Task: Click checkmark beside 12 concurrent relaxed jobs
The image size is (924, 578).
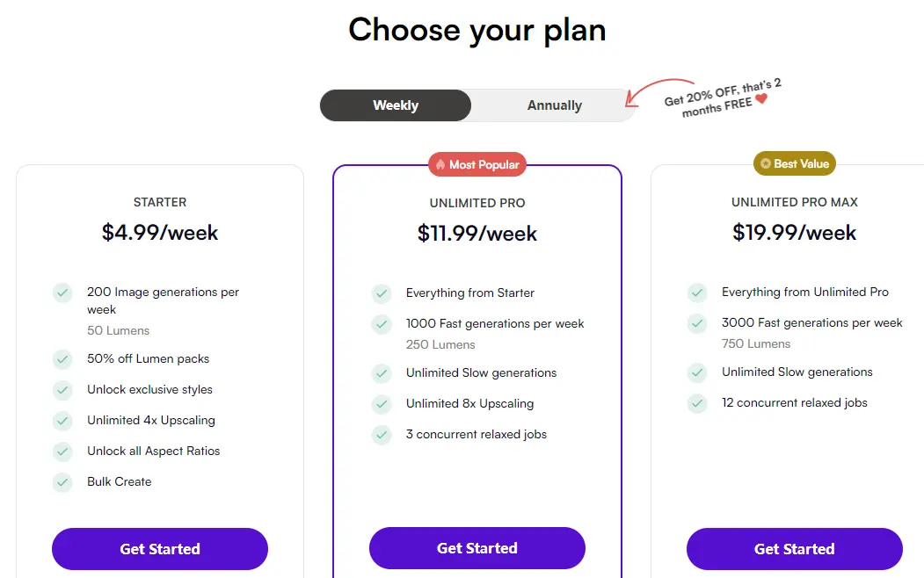Action: pyautogui.click(x=697, y=402)
